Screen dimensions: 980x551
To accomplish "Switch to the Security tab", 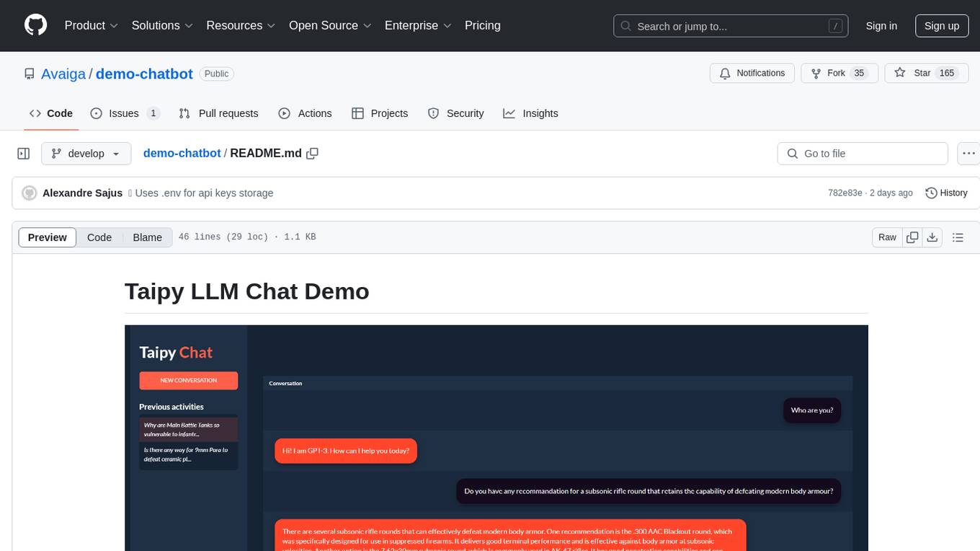I will 455,113.
